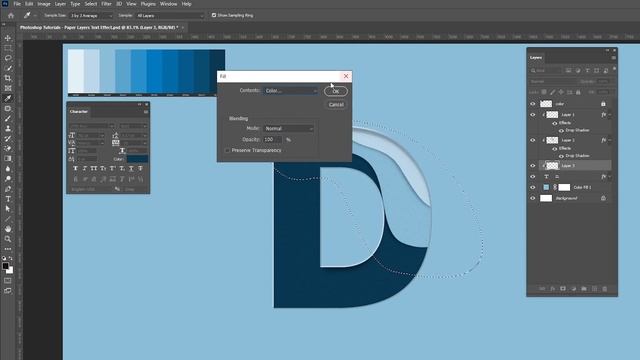Click the Opacity field in Fill dialog
The width and height of the screenshot is (640, 360).
point(272,139)
